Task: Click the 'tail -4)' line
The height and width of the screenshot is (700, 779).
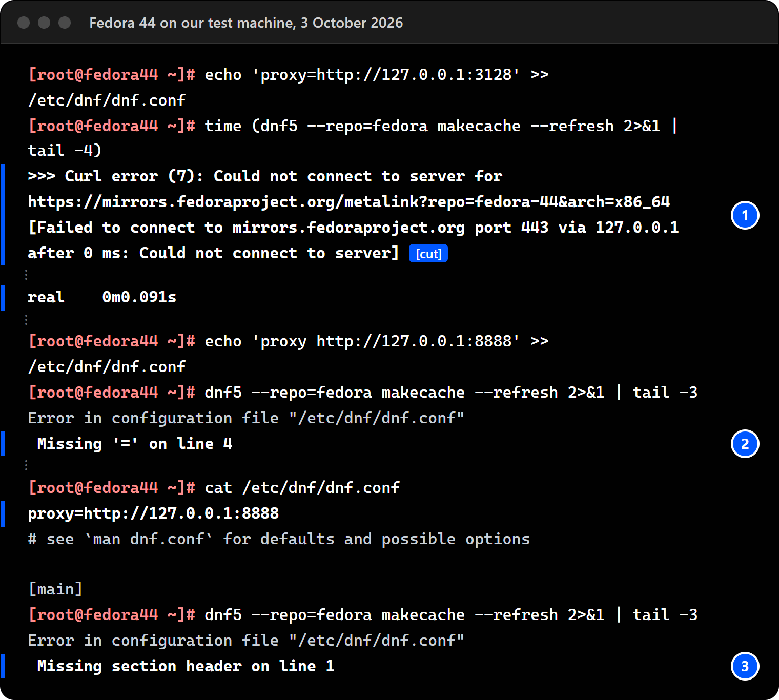Action: 65,151
